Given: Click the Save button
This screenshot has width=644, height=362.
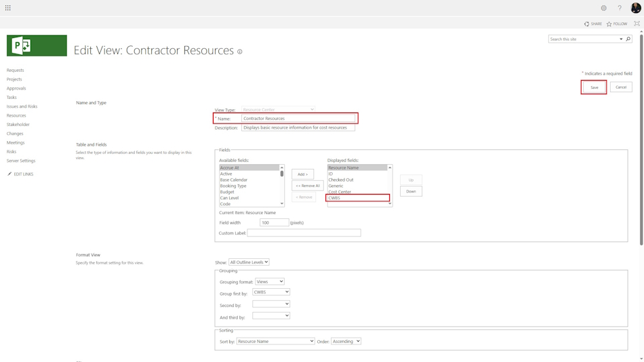Looking at the screenshot, I should tap(594, 87).
